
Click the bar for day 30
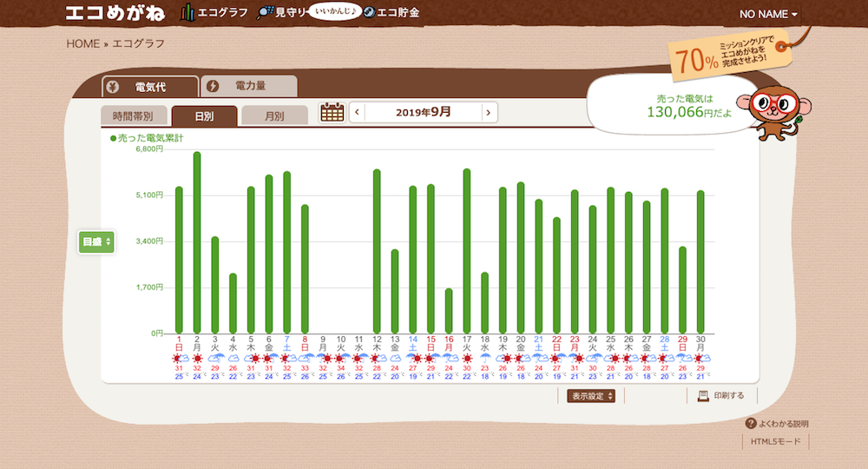[x=700, y=262]
